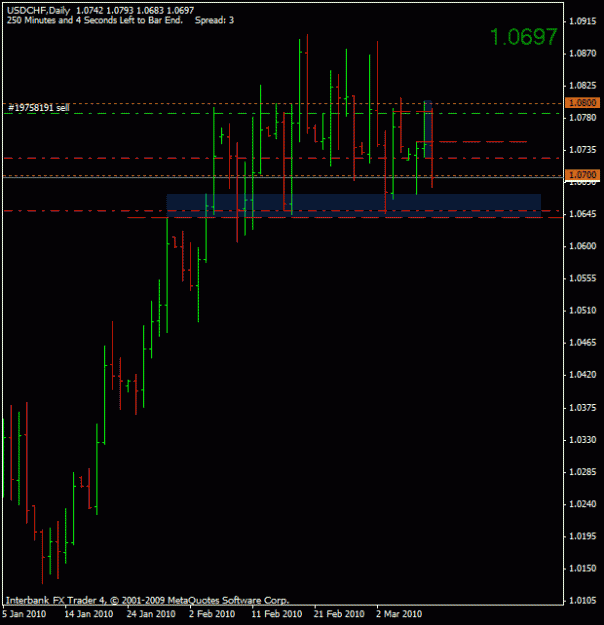Select the 1.0915 price scale label

582,21
